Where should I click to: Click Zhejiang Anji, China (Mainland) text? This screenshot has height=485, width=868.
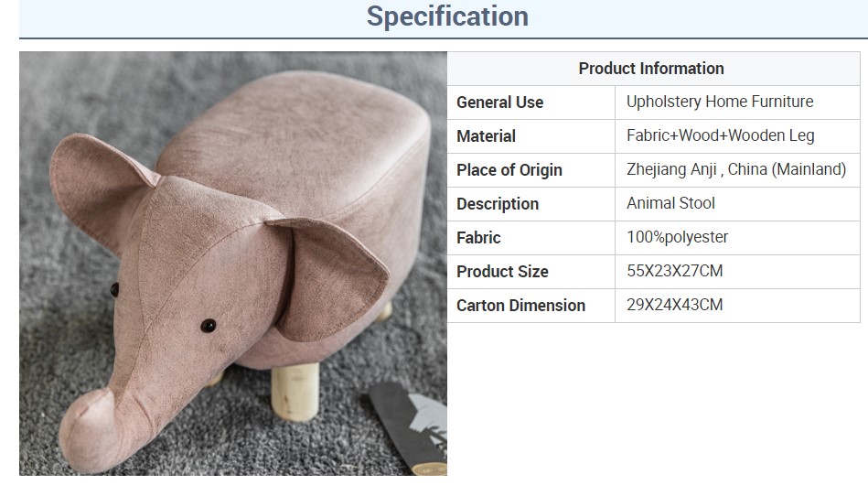pos(736,169)
